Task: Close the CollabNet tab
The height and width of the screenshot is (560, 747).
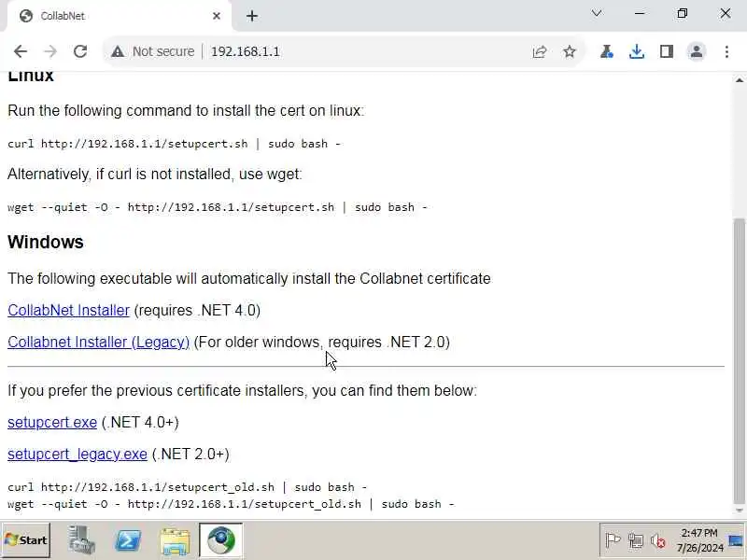Action: click(x=217, y=16)
